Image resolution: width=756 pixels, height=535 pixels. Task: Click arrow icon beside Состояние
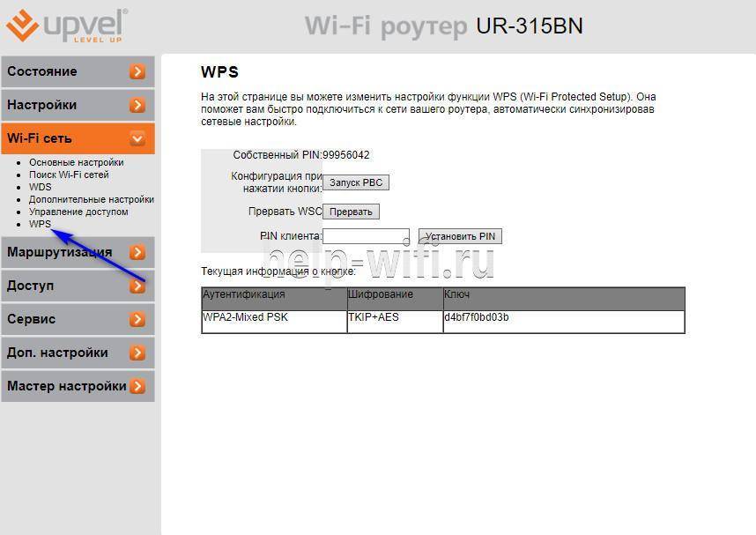click(x=137, y=71)
